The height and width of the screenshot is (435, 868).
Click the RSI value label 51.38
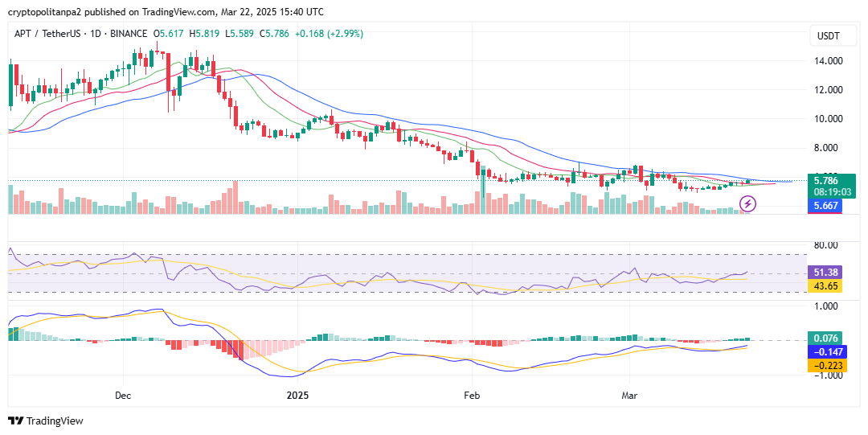tap(825, 272)
